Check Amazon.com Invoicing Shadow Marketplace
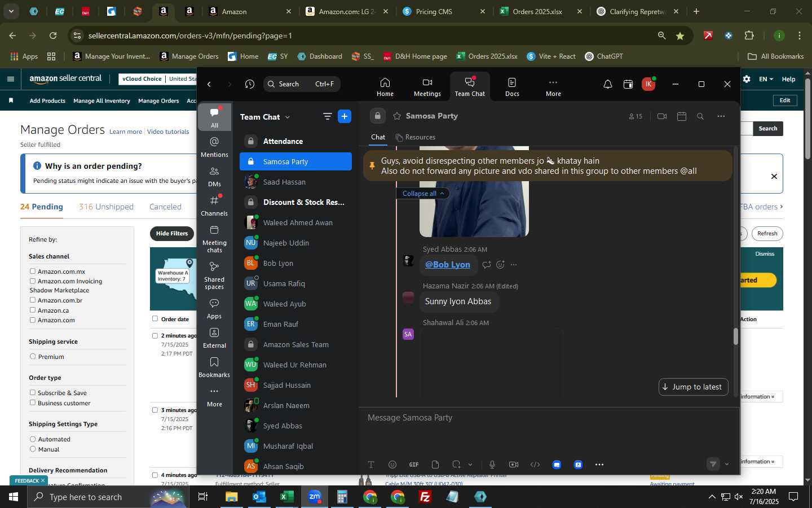 pyautogui.click(x=33, y=281)
